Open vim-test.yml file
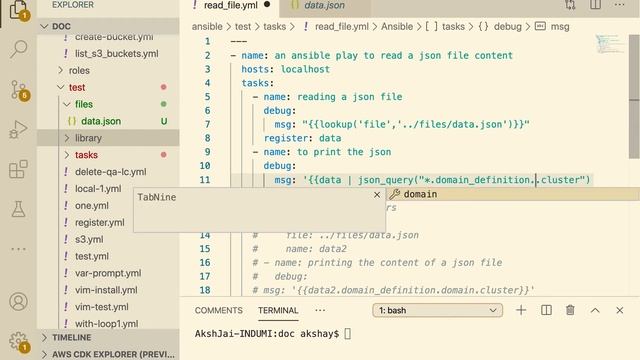Screen dimensions: 640x360 pyautogui.click(x=102, y=307)
